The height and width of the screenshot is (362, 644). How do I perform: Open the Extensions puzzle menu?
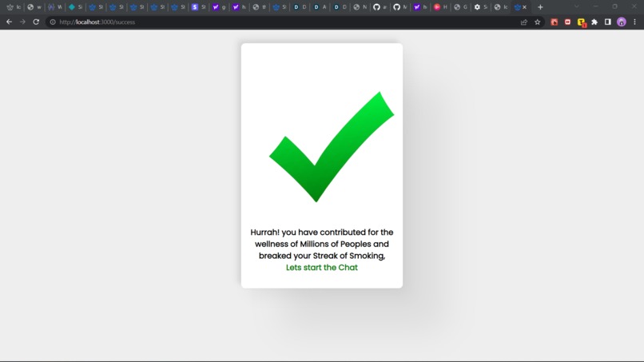[594, 22]
